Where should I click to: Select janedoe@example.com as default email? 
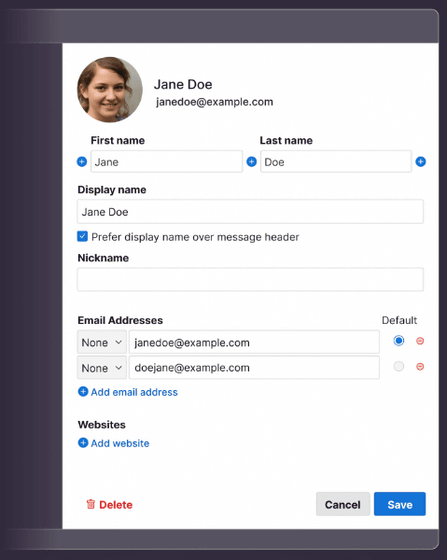click(399, 341)
